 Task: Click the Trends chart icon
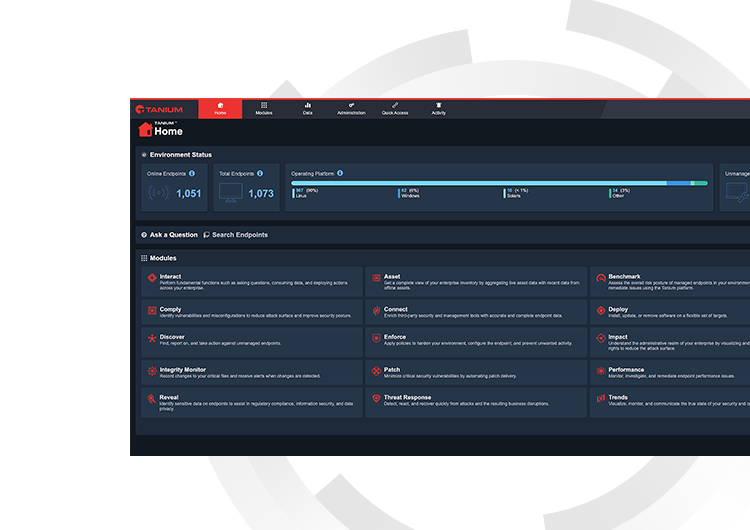[x=601, y=398]
